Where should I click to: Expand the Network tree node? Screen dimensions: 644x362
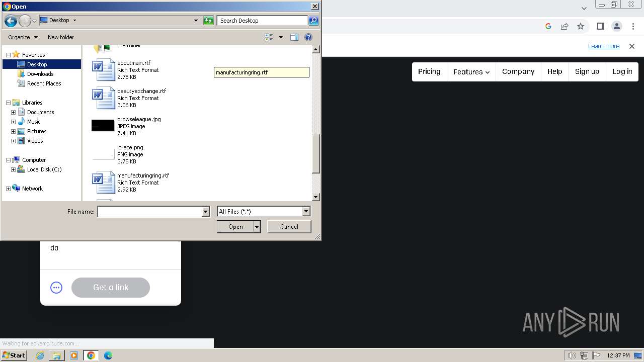pyautogui.click(x=8, y=189)
